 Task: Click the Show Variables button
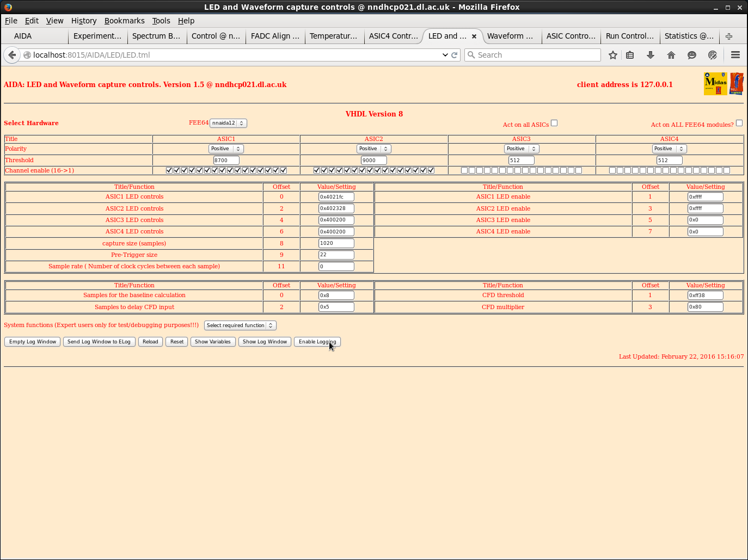[x=213, y=342]
